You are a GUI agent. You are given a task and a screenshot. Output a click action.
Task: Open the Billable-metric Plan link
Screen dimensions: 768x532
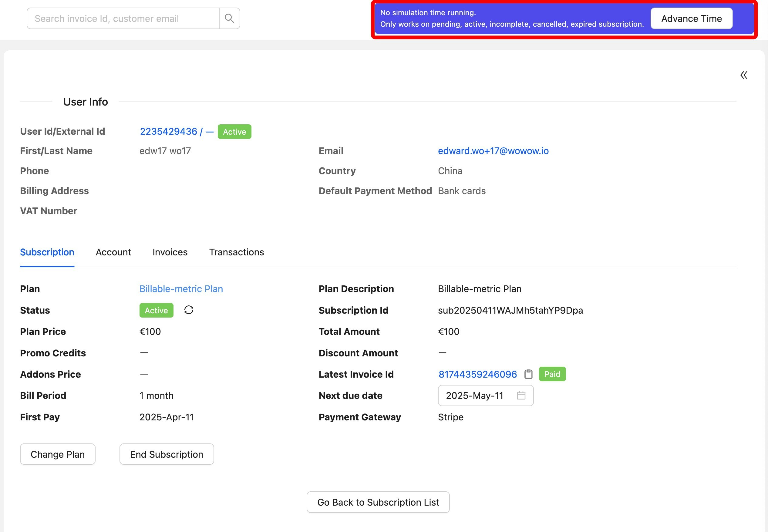181,289
